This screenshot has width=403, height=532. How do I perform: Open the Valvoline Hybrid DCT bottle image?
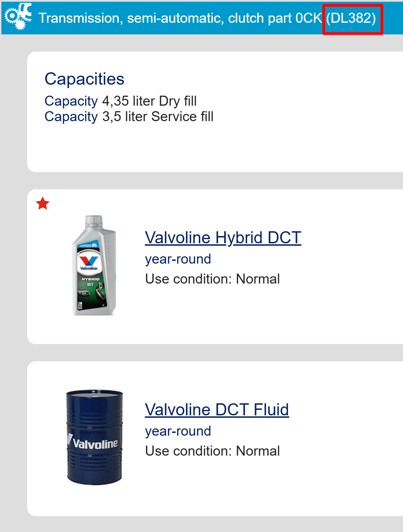[94, 265]
